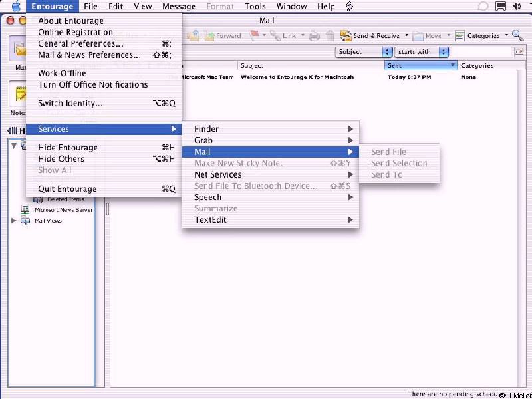The height and width of the screenshot is (399, 532).
Task: Select Turn Off Office Notifications
Action: coord(104,85)
